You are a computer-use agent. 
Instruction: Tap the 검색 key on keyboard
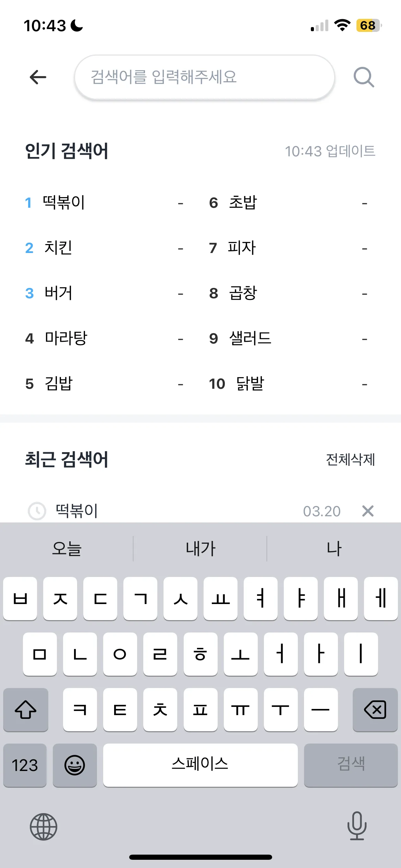pos(351,765)
